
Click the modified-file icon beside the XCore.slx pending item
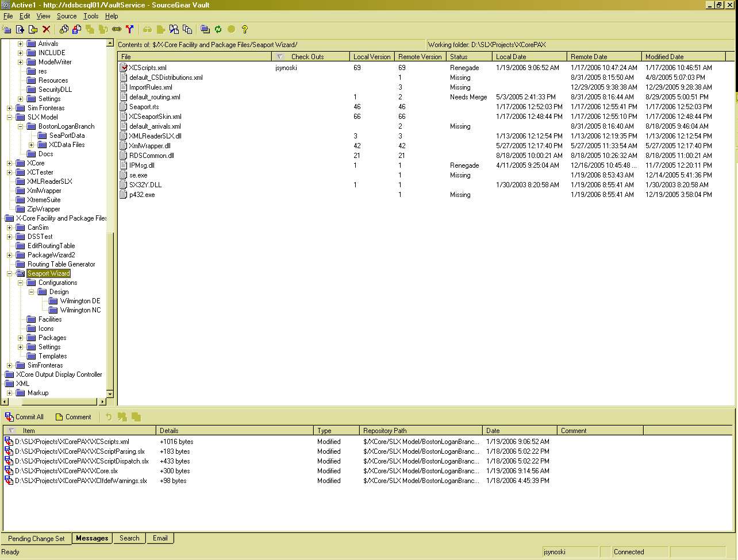pyautogui.click(x=9, y=471)
